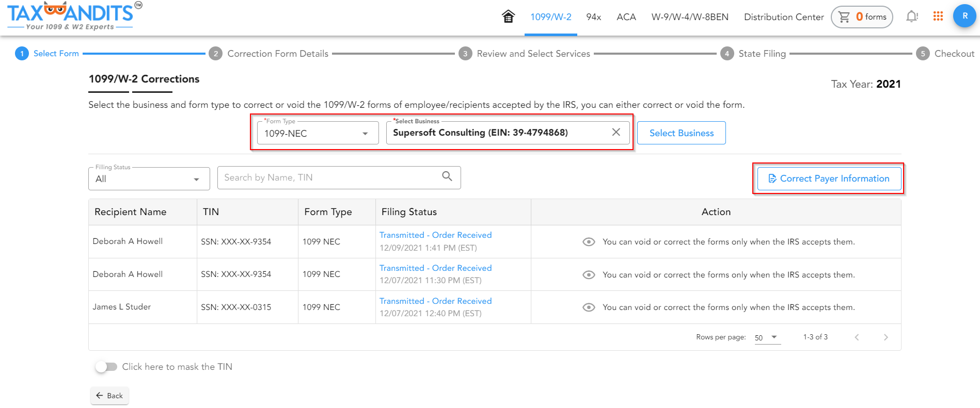Screen dimensions: 980x408
Task: Open the shopping cart with 0 forms
Action: click(x=862, y=17)
